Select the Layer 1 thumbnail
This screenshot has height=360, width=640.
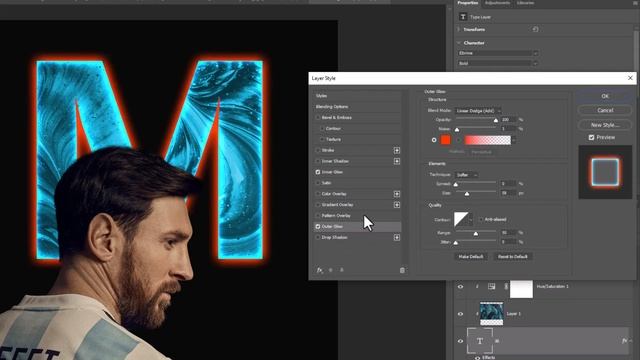point(491,313)
